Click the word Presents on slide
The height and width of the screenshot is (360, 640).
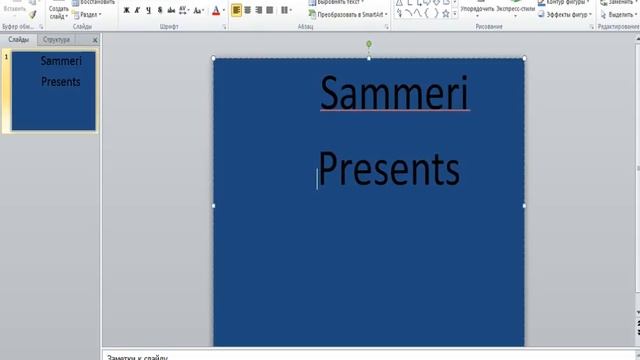389,169
